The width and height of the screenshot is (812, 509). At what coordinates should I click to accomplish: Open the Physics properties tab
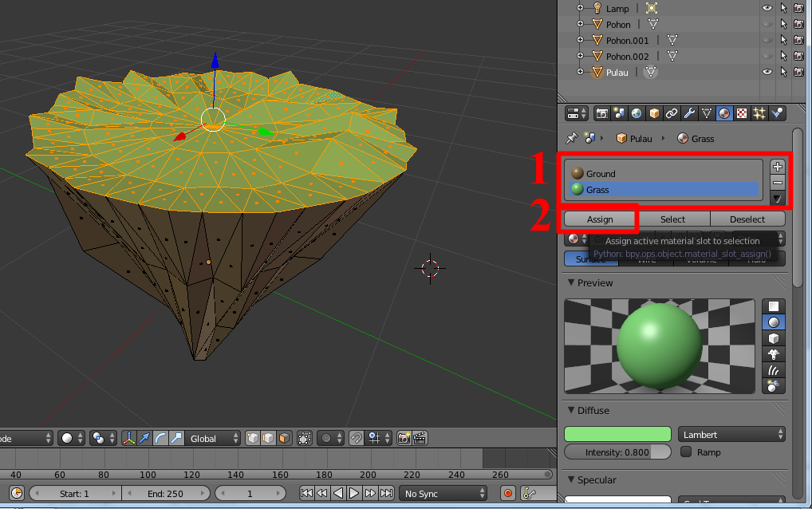pyautogui.click(x=776, y=112)
